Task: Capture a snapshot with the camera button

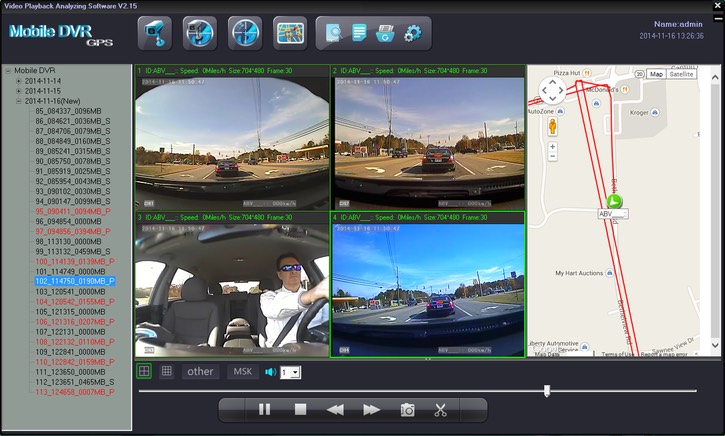Action: [407, 410]
